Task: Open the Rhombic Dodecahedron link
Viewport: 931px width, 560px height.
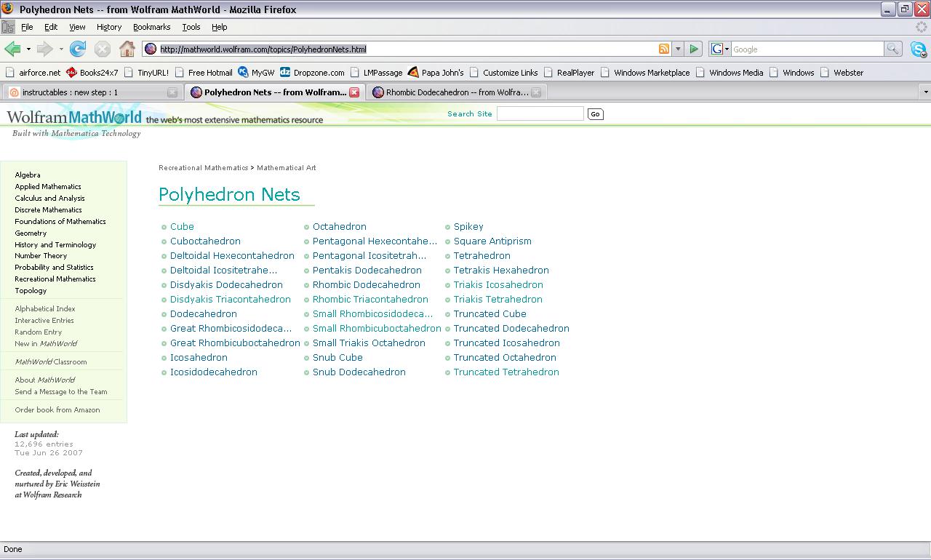Action: coord(367,285)
